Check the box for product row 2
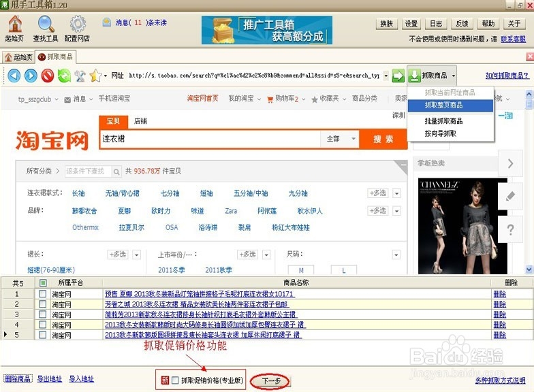Screen dimensions: 534x392 [42, 304]
